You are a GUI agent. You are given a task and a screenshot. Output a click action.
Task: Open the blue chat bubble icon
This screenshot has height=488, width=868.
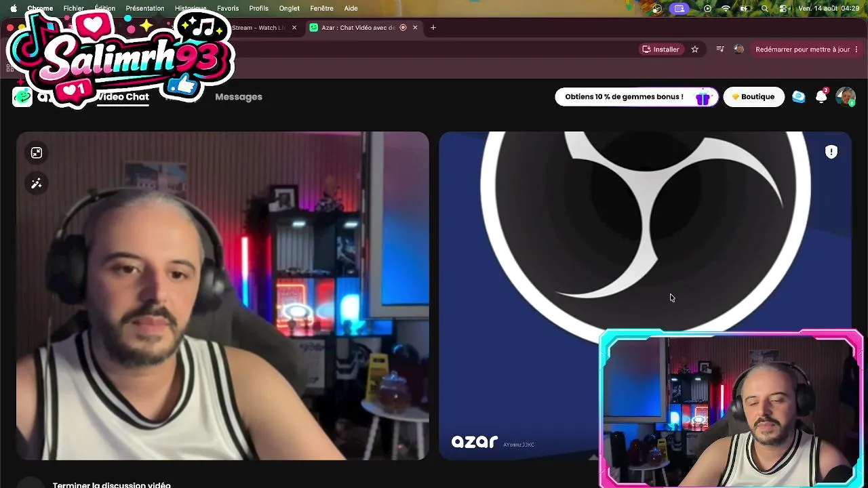[799, 97]
